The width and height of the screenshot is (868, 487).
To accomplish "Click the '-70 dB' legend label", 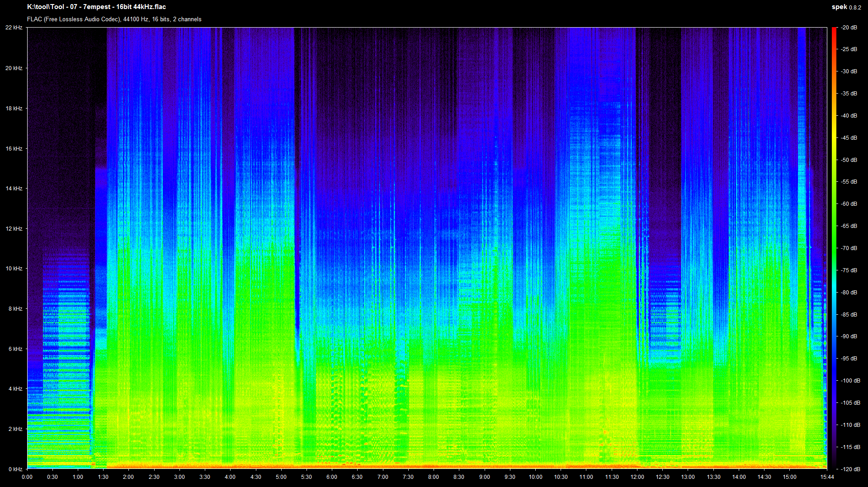I will pos(849,248).
